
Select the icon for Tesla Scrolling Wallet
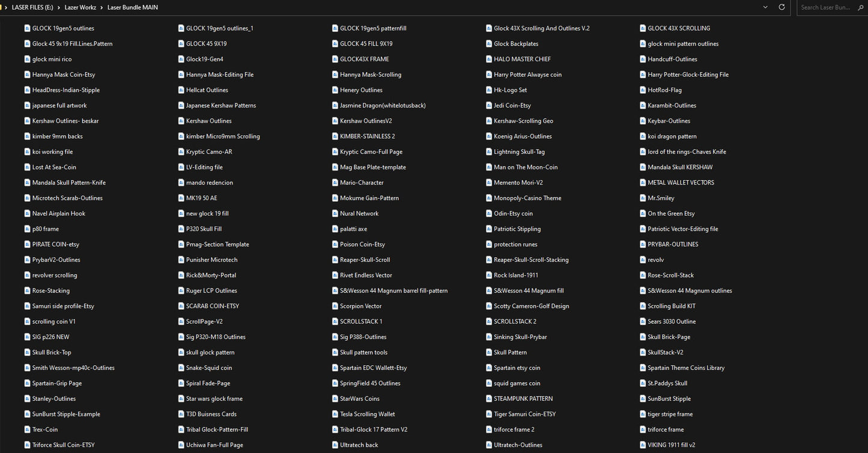(x=335, y=414)
